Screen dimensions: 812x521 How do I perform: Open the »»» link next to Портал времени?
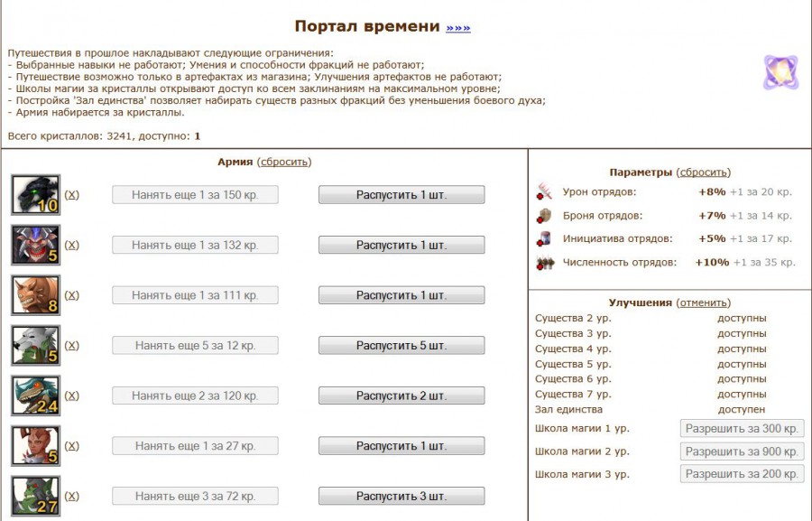tap(457, 28)
